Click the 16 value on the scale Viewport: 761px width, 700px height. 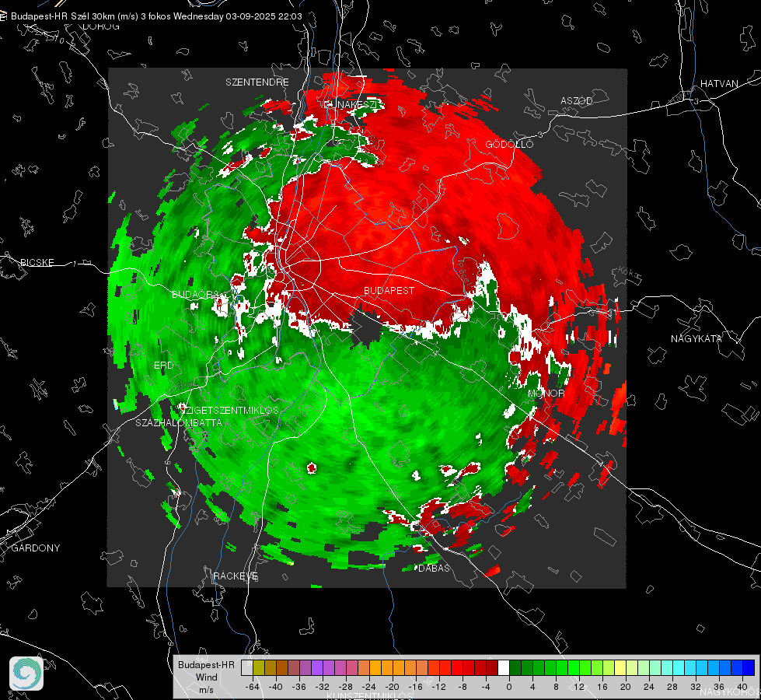602,687
